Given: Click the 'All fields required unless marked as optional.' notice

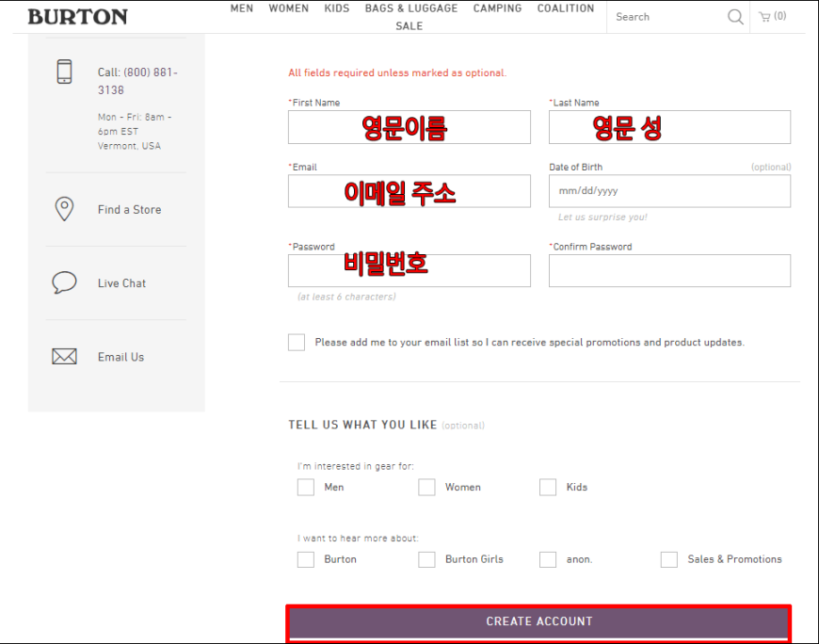Looking at the screenshot, I should 397,72.
